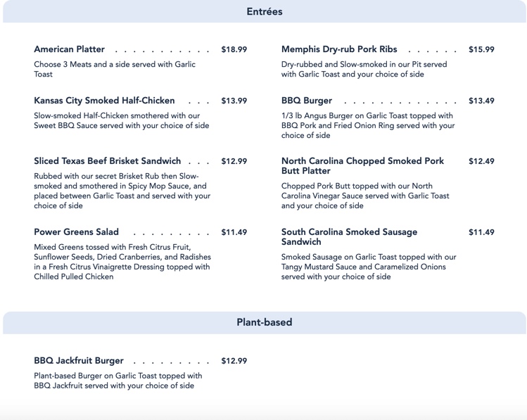This screenshot has width=527, height=420.
Task: Click the Memphis Dry-rub Pork Ribs heading
Action: 339,49
